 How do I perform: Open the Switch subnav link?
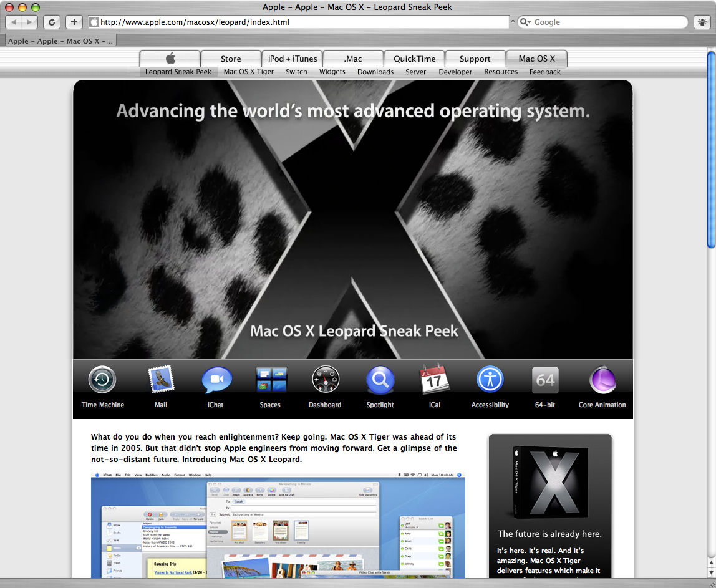[x=296, y=72]
